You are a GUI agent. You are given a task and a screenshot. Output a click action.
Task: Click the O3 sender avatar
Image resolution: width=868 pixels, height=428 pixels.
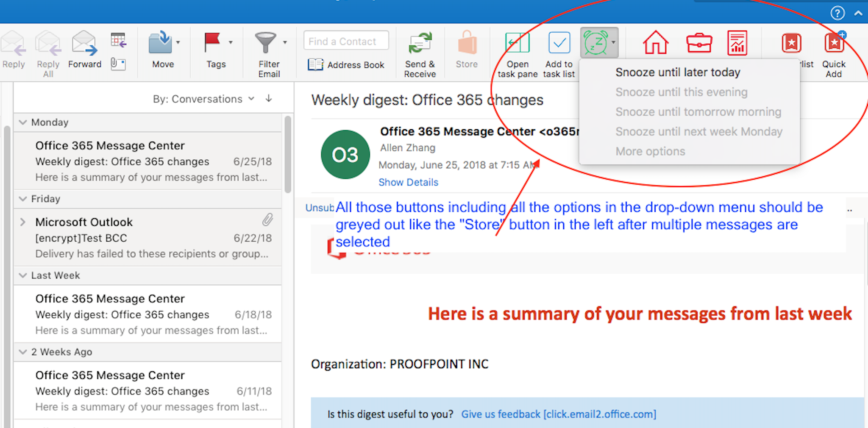345,155
